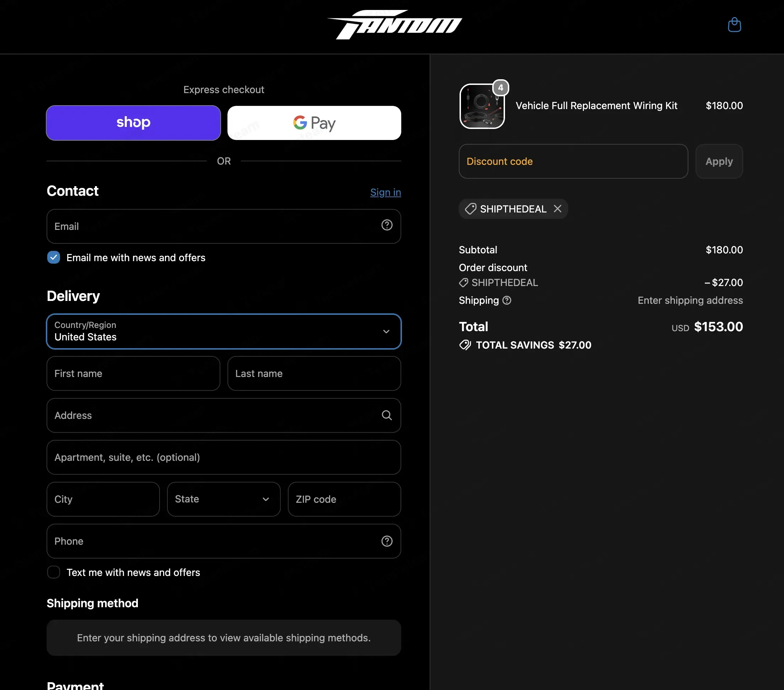
Task: Enable Text me with news and offers
Action: point(54,572)
